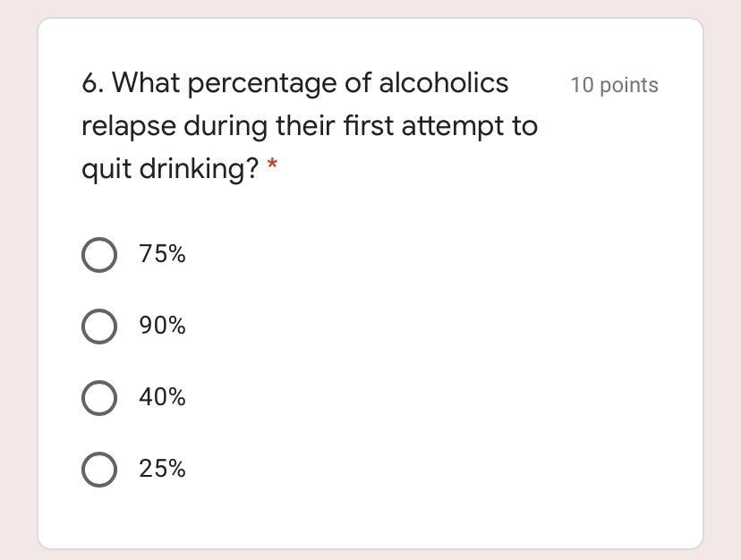Image resolution: width=741 pixels, height=560 pixels.
Task: Click the "25%" answer label text
Action: tap(162, 469)
